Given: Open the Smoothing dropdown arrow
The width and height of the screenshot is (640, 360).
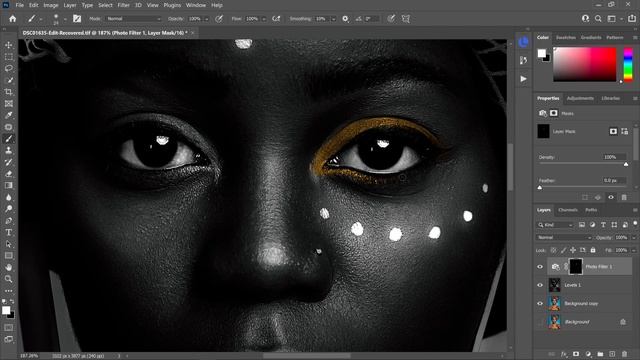Looking at the screenshot, I should pyautogui.click(x=333, y=19).
